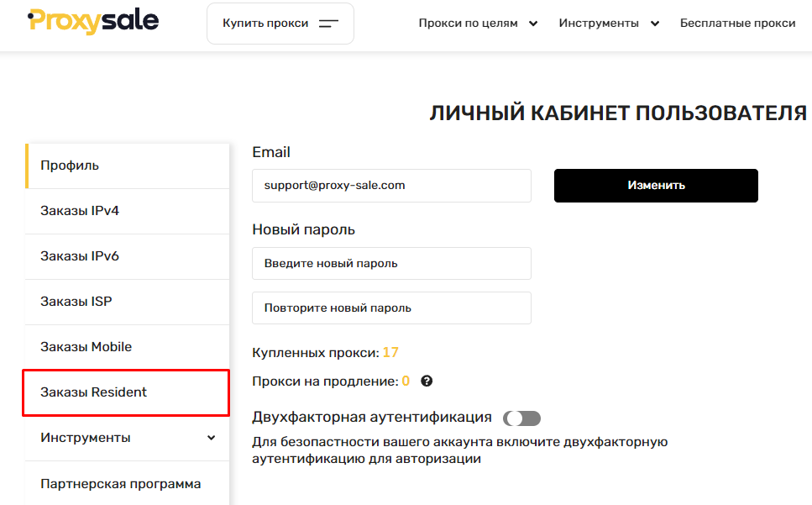
Task: Click the question mark help icon
Action: pyautogui.click(x=427, y=381)
